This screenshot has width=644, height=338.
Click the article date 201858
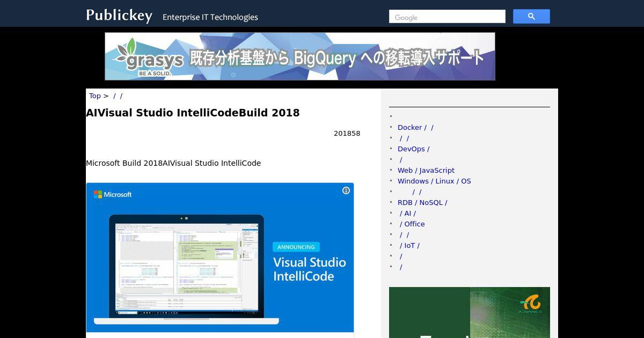[x=347, y=134]
